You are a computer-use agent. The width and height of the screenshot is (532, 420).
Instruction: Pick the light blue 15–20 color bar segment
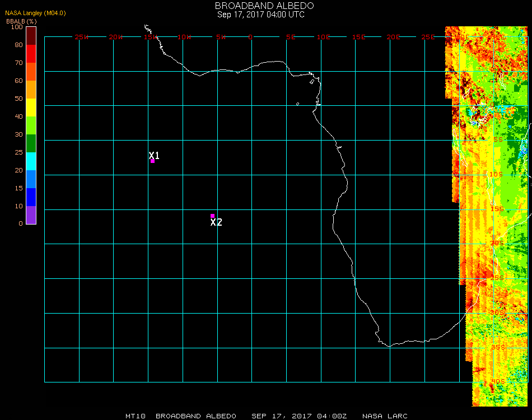(x=31, y=179)
